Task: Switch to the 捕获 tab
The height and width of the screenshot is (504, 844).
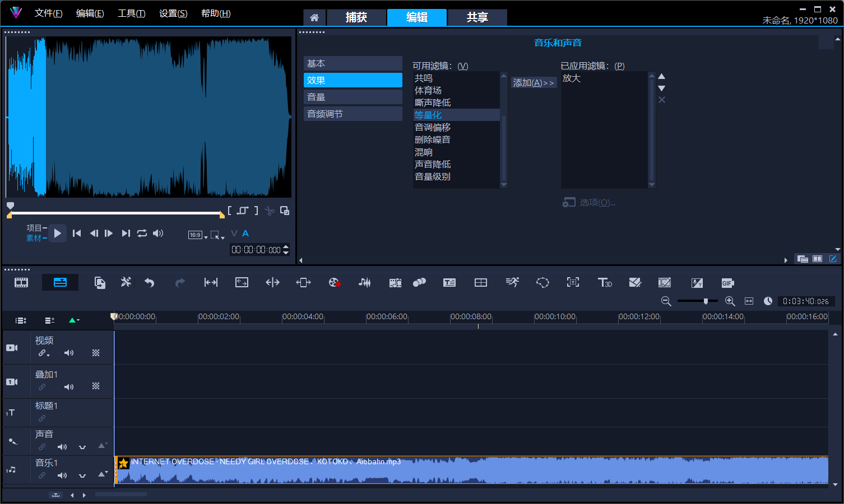Action: point(356,17)
